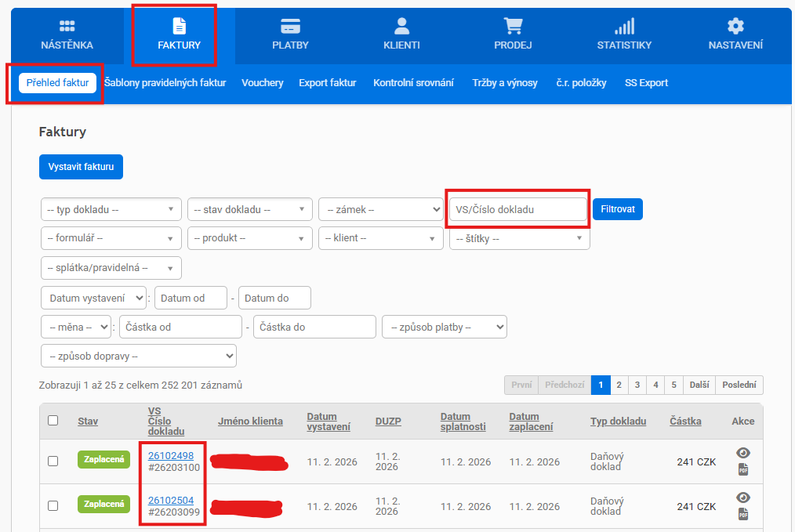Viewport: 795px width, 532px height.
Task: Click the Filtrovat button
Action: coord(618,209)
